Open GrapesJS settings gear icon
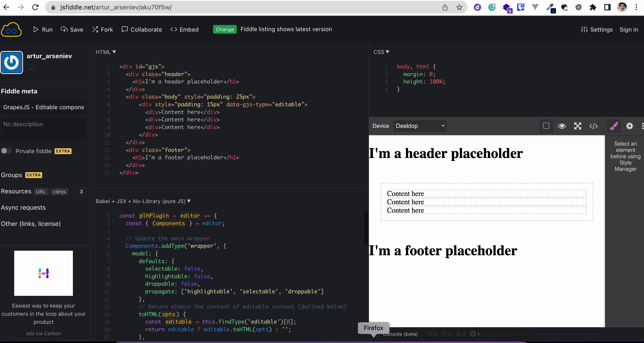This screenshot has width=644, height=343. [629, 126]
